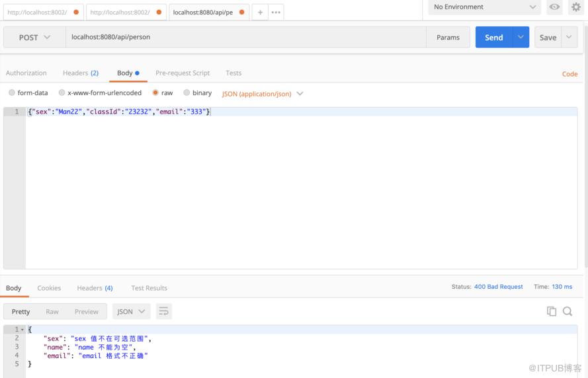Select the response Body tab

click(x=13, y=287)
